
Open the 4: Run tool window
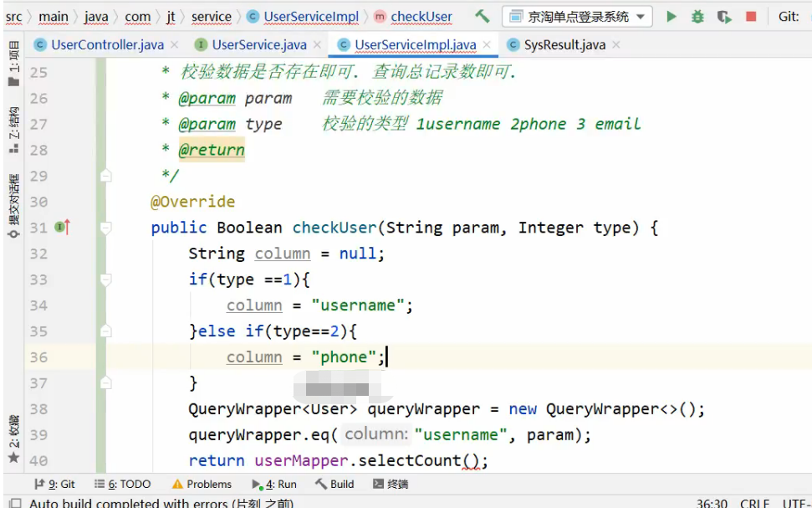274,485
